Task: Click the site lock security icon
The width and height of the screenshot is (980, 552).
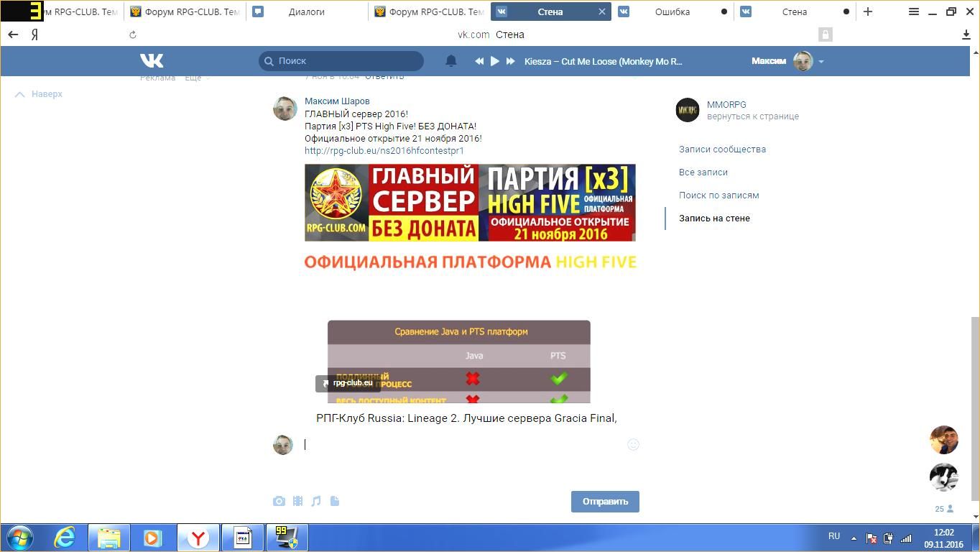Action: [826, 34]
